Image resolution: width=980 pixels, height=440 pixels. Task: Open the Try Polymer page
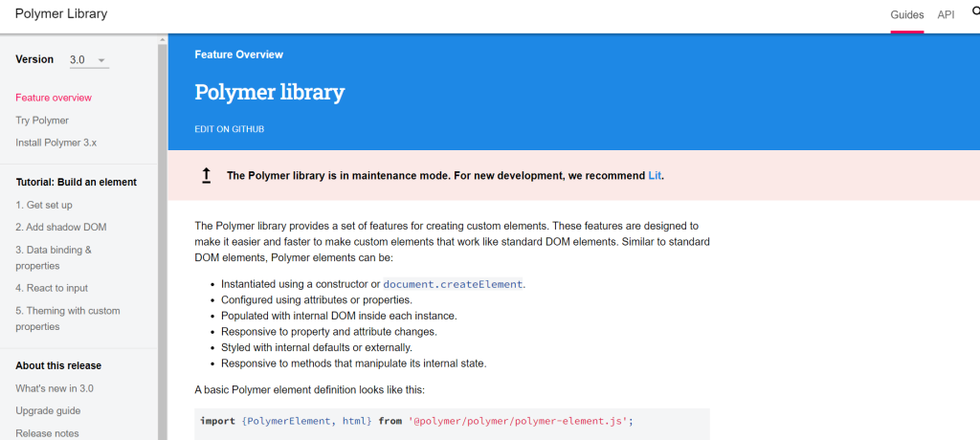click(42, 121)
